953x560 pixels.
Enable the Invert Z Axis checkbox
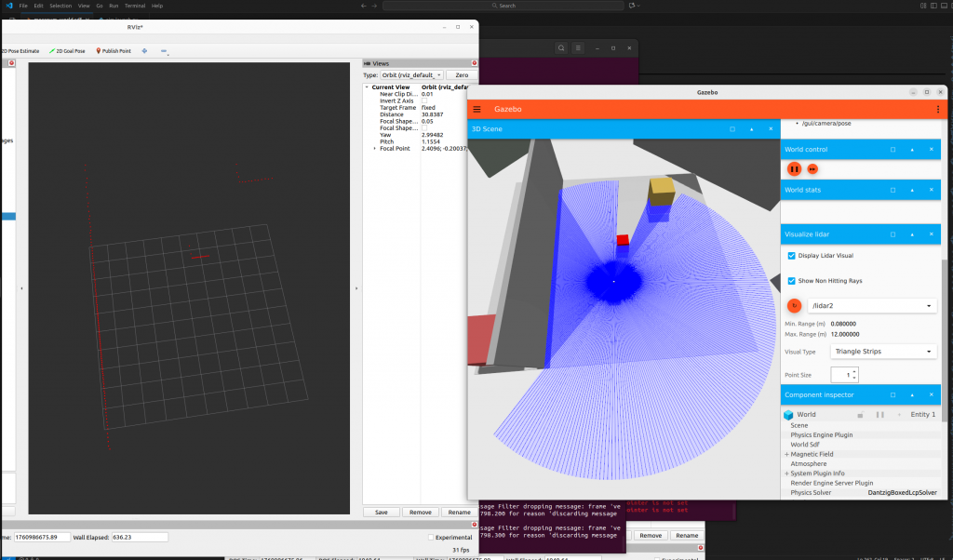point(425,100)
